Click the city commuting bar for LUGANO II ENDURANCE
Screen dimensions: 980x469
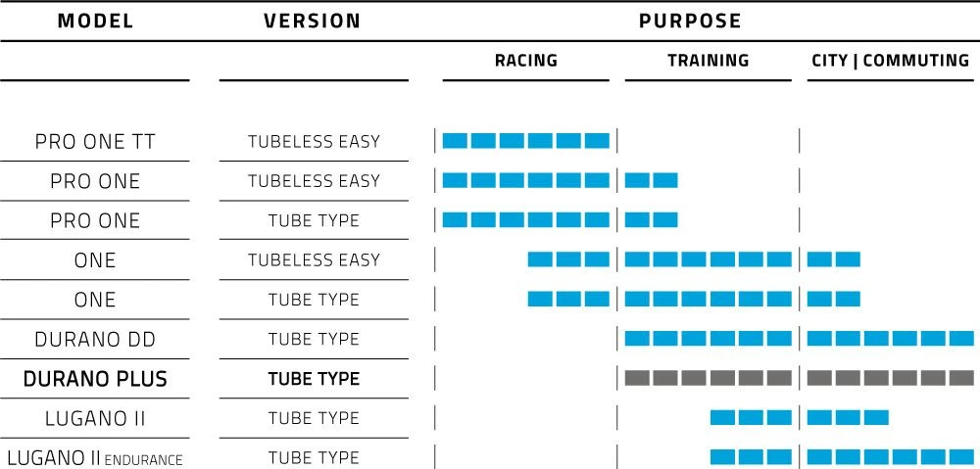[x=890, y=457]
